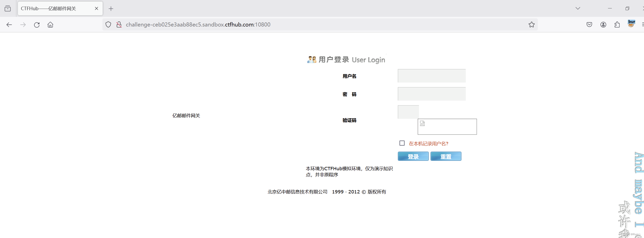Screen dimensions: 644x238
Task: Click the back navigation arrow
Action: click(x=9, y=24)
